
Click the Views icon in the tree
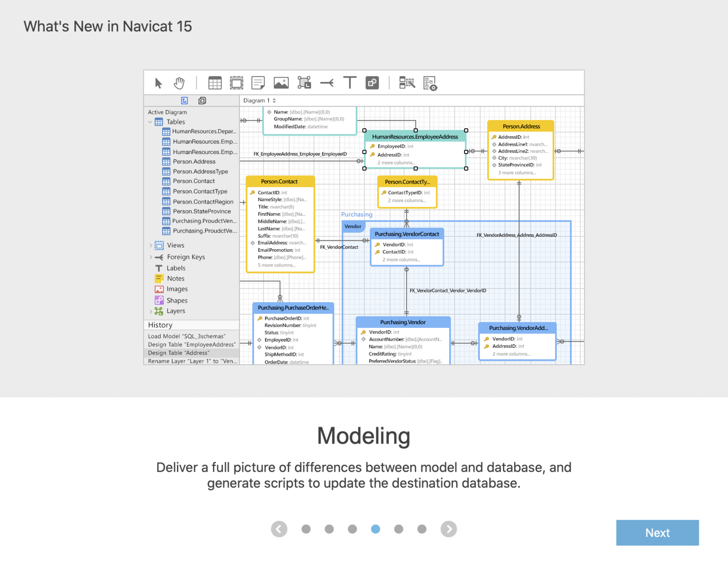[x=159, y=245]
